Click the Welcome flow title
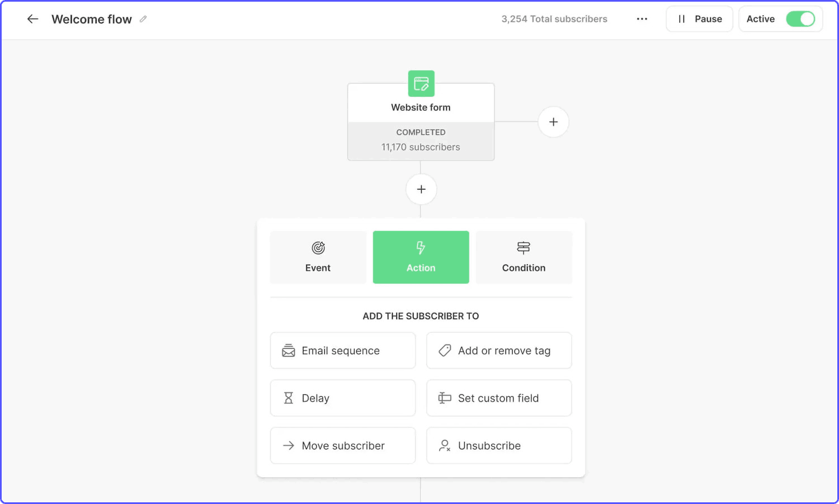 click(92, 19)
